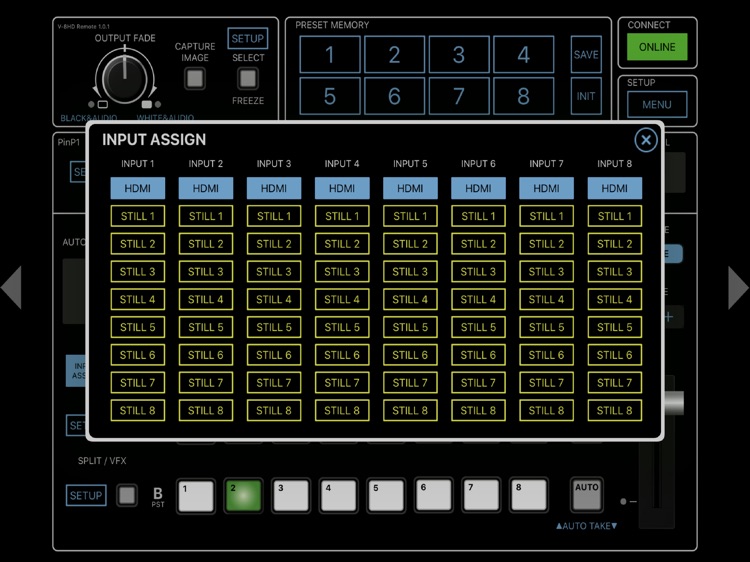Recall Preset Memory 2
750x562 pixels.
pyautogui.click(x=394, y=55)
